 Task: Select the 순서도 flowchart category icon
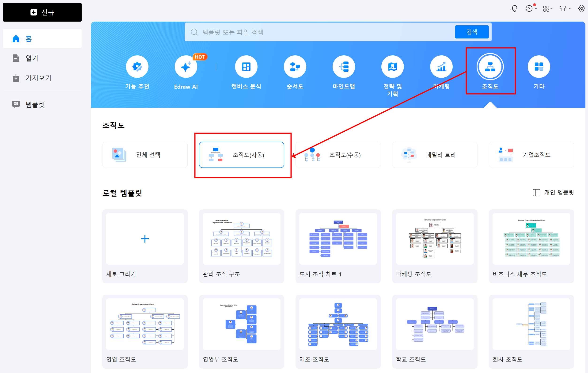295,67
